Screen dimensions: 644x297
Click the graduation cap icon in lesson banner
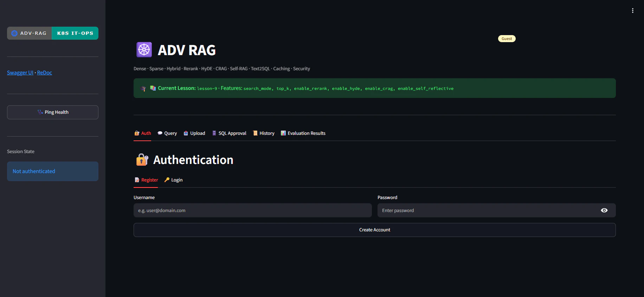pos(143,88)
